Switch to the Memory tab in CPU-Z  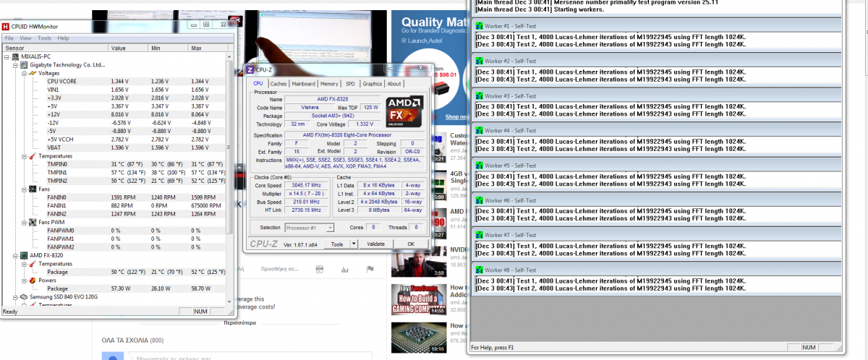coord(329,84)
